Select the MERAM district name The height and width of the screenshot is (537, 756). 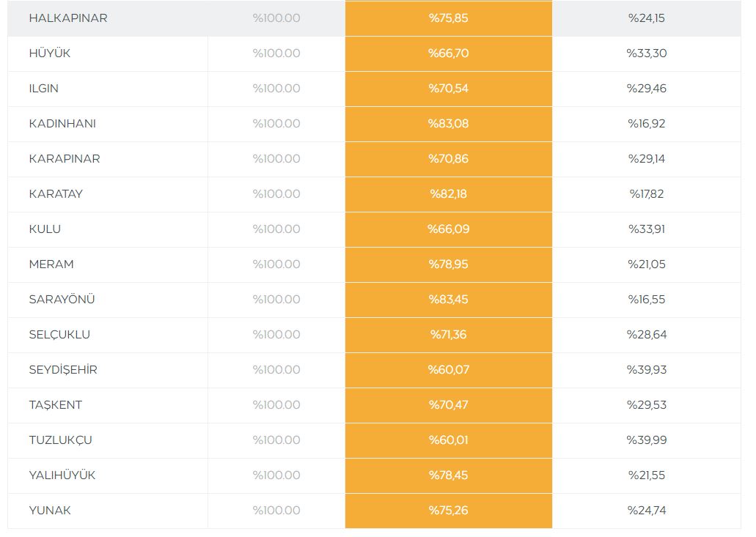51,264
